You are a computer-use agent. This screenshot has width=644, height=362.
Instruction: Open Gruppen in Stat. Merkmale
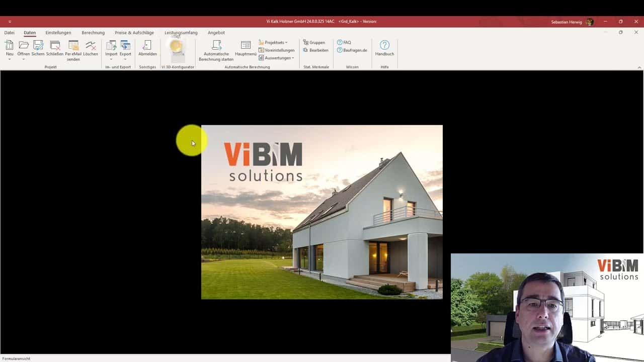click(314, 43)
